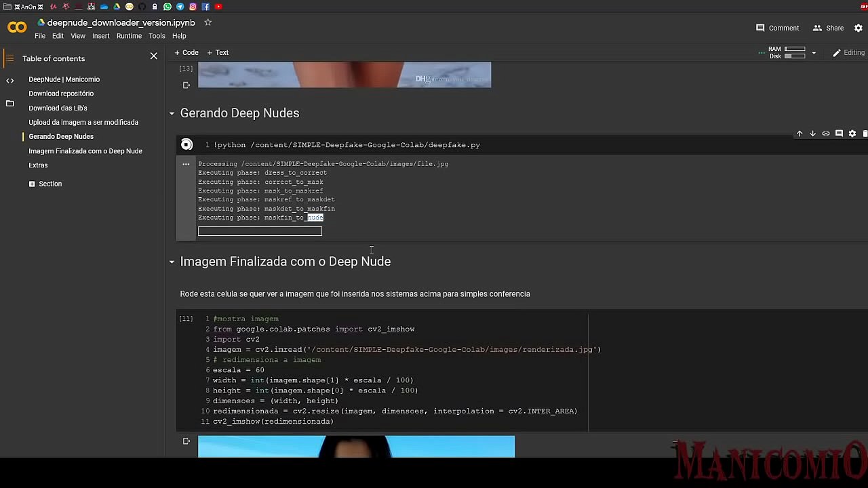Screen dimensions: 868x488
Task: Click the progress bar under cell output
Action: [x=260, y=231]
